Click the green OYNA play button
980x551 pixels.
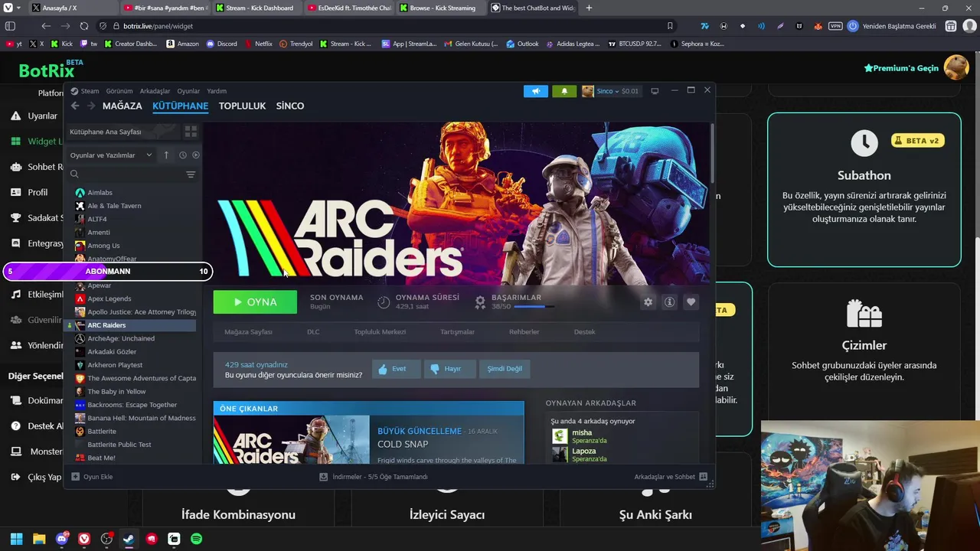pos(255,302)
